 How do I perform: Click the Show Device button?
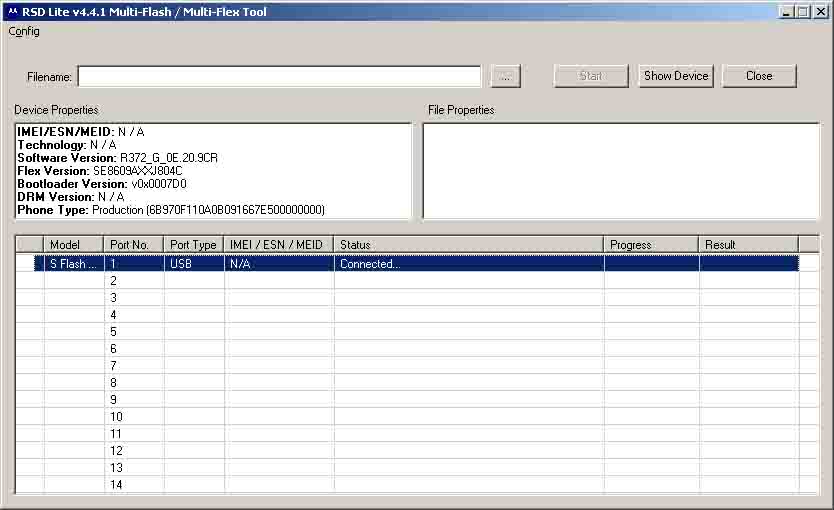pos(676,76)
